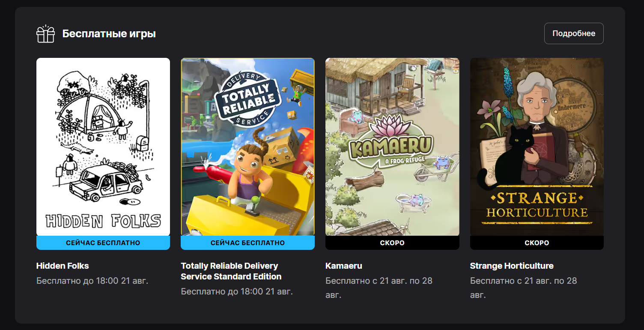The image size is (644, 330).
Task: Click the Бесплатные игры section heading
Action: 109,34
